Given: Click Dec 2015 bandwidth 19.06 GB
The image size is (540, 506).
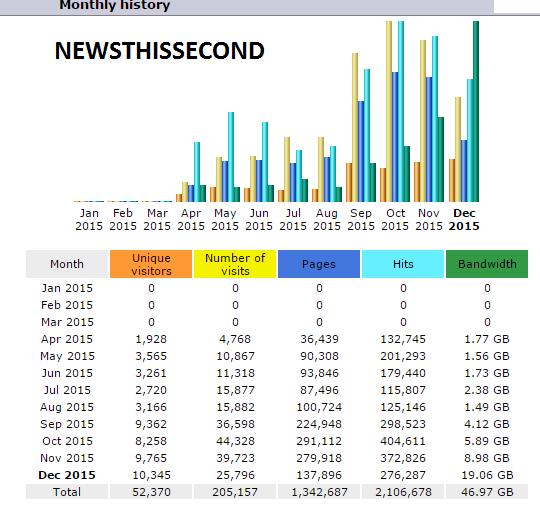Looking at the screenshot, I should point(487,475).
